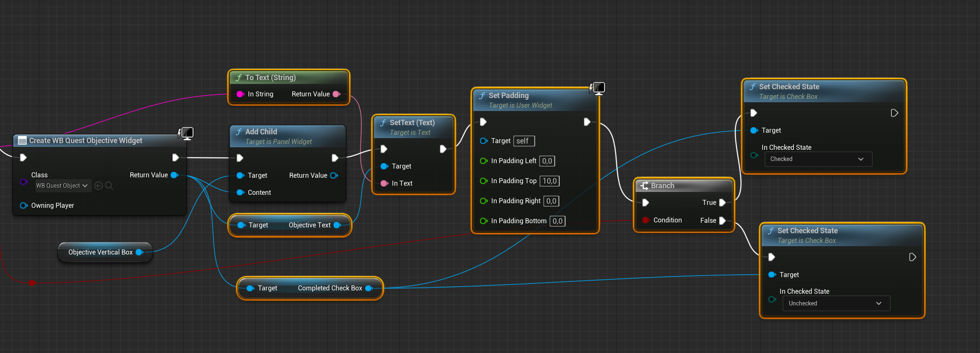The height and width of the screenshot is (353, 980).
Task: Click the exec output pin on SetText (Text)
Action: pyautogui.click(x=443, y=149)
